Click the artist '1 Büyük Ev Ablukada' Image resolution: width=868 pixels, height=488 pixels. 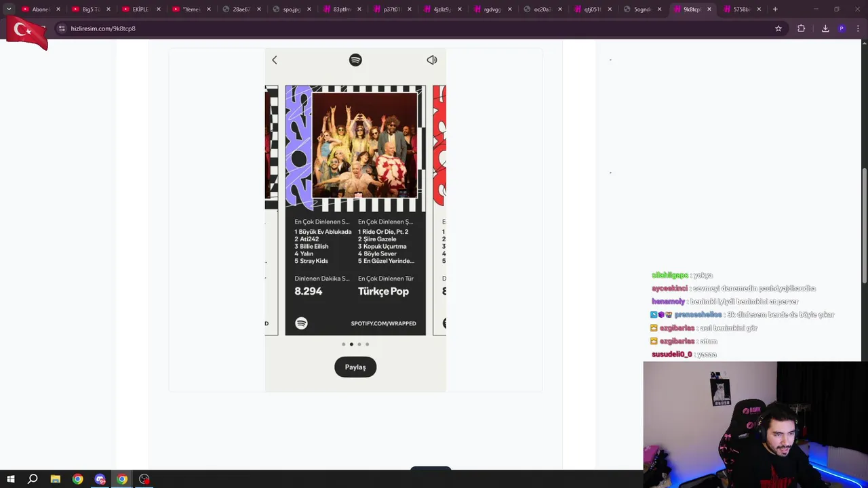pyautogui.click(x=323, y=232)
